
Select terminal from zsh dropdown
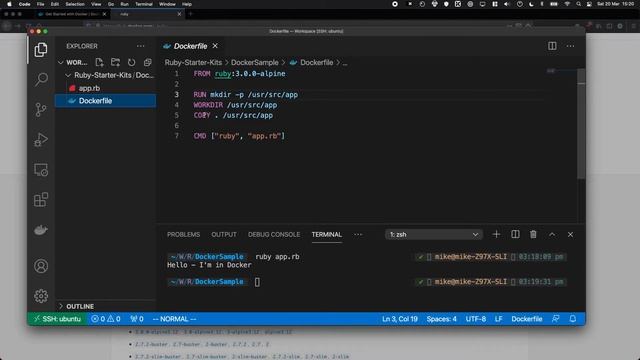tap(434, 234)
